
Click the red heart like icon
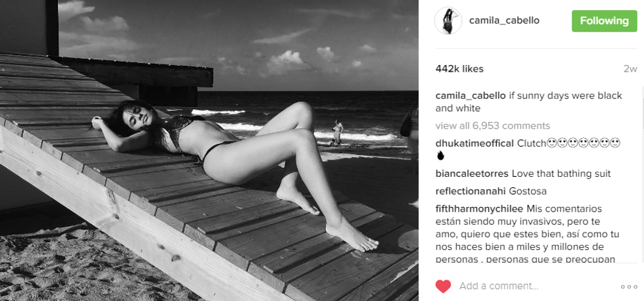coord(443,287)
